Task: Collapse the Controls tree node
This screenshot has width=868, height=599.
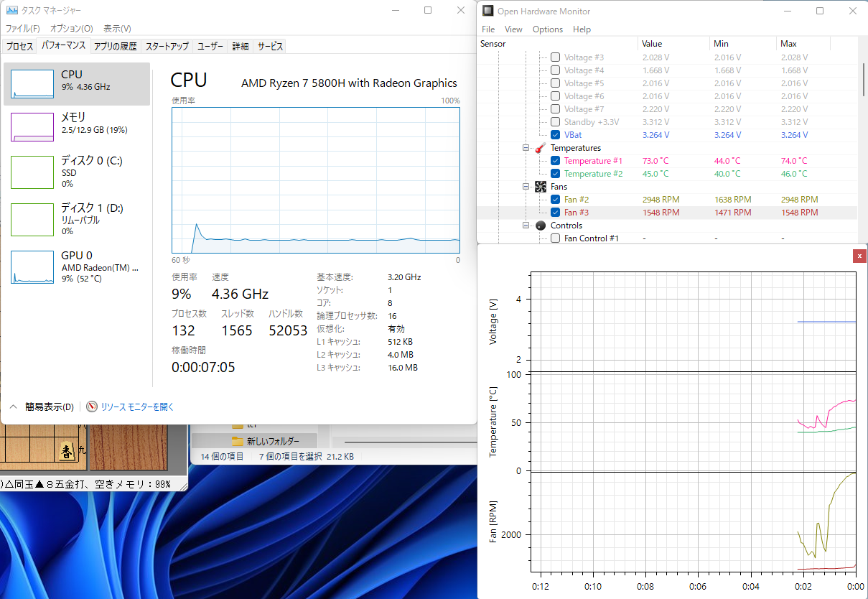Action: tap(526, 226)
